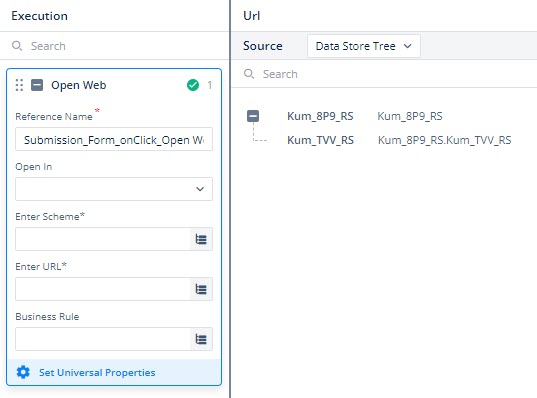Collapse the Open Web step card
Viewport: 537px width, 398px height.
pos(37,85)
